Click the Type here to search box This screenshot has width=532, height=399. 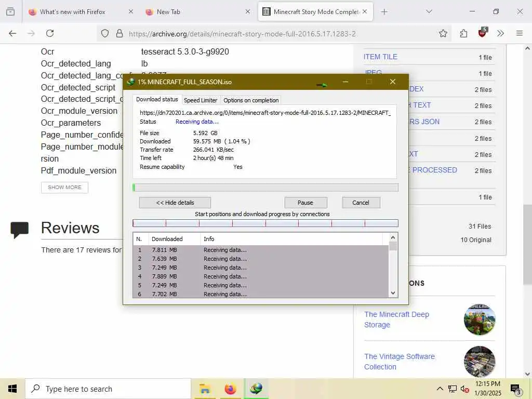[108, 389]
